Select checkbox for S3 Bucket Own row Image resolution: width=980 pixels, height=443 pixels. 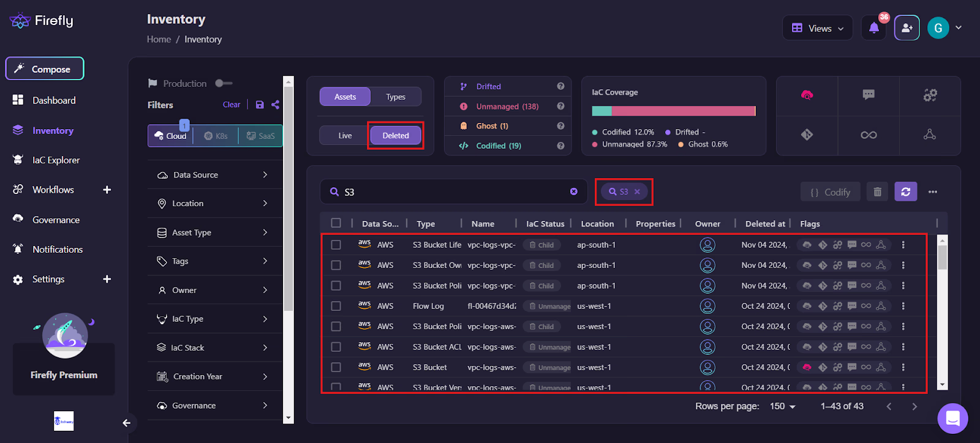336,265
